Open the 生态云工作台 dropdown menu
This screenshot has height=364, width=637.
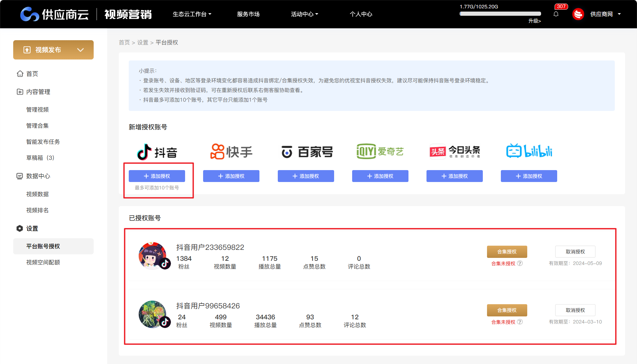click(x=192, y=14)
